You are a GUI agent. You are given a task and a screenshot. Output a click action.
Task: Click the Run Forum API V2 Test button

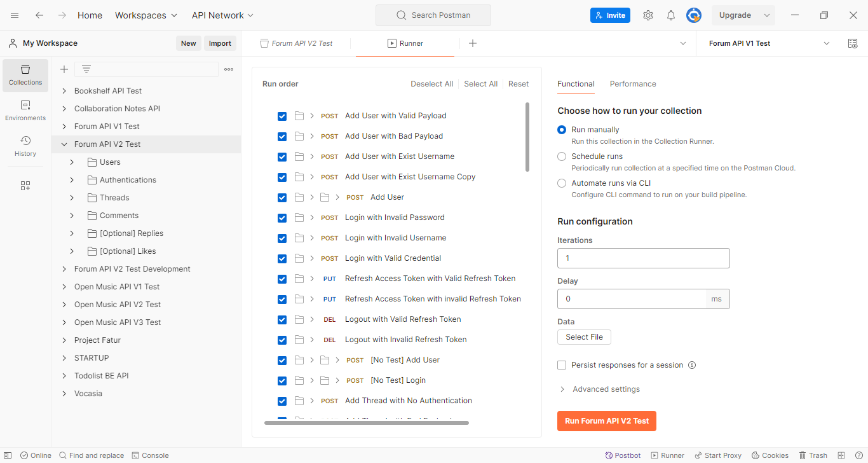[x=607, y=421]
